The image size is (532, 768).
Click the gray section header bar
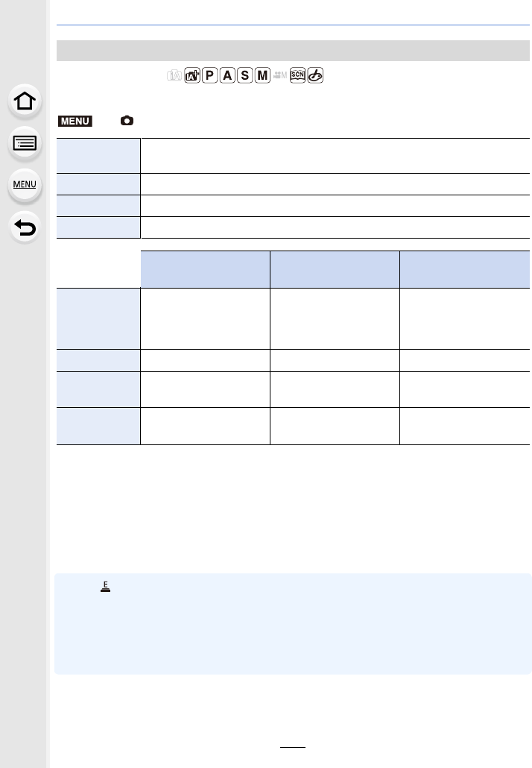[293, 50]
